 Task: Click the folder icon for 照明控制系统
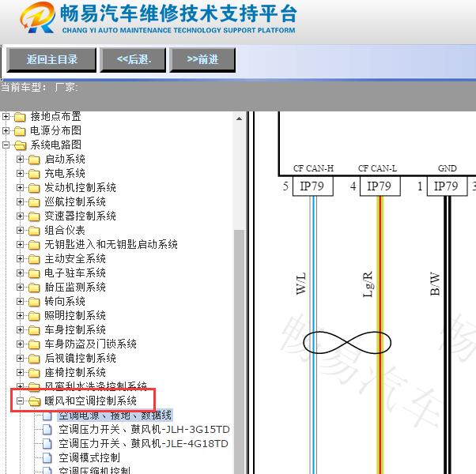34,316
